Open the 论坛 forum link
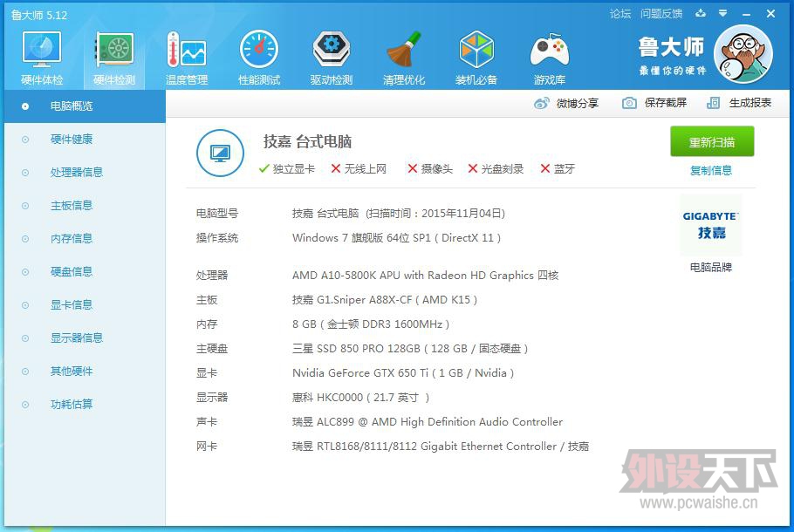794x532 pixels. point(620,14)
